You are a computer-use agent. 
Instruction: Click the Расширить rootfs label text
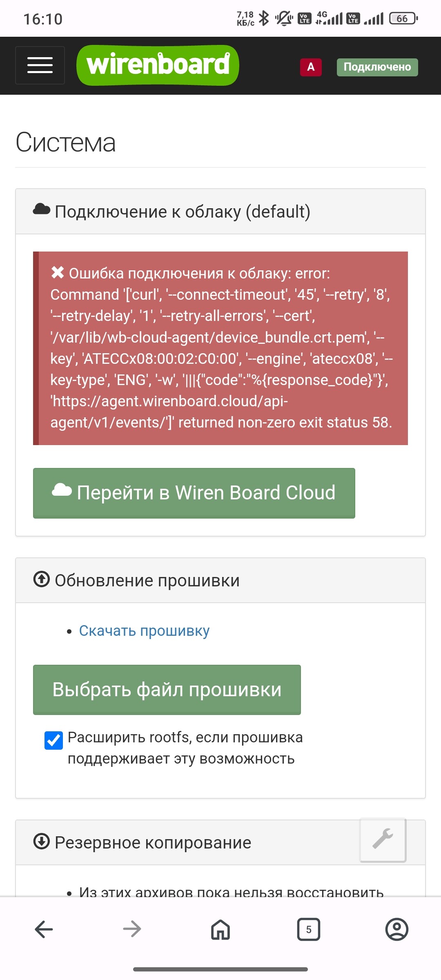pos(185,748)
